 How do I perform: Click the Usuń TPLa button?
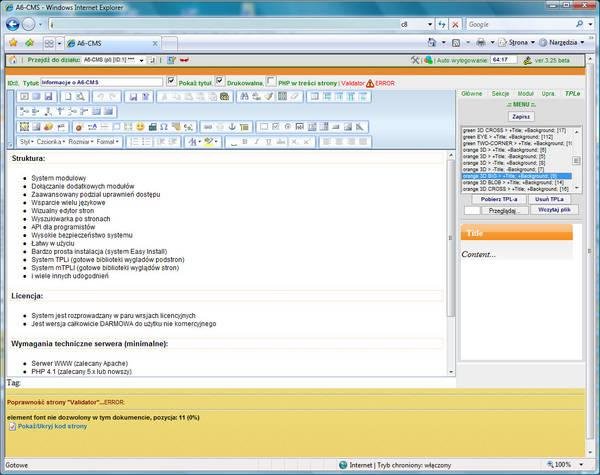coord(549,199)
